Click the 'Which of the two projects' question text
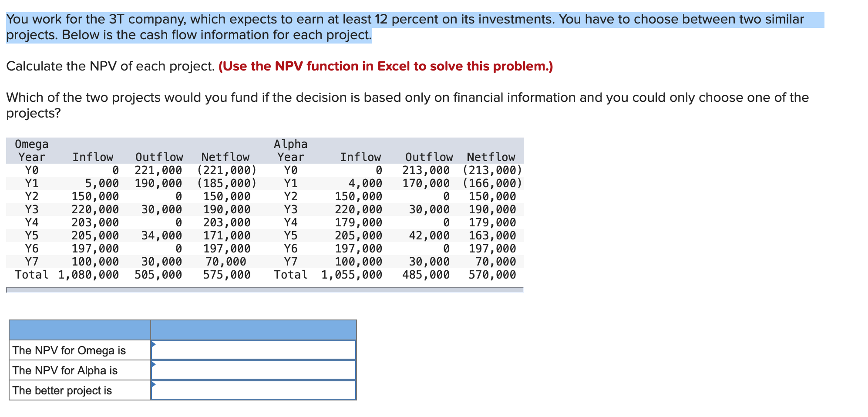Image resolution: width=868 pixels, height=417 pixels. pyautogui.click(x=407, y=105)
